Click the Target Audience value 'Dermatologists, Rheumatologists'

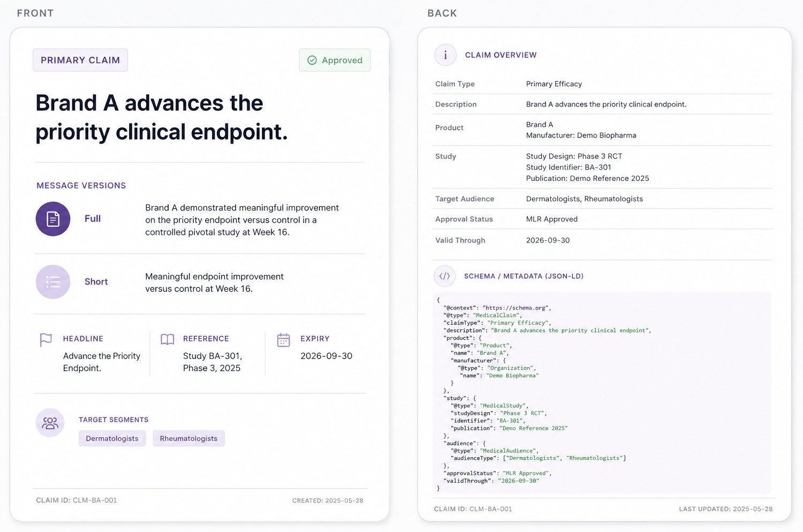click(585, 199)
